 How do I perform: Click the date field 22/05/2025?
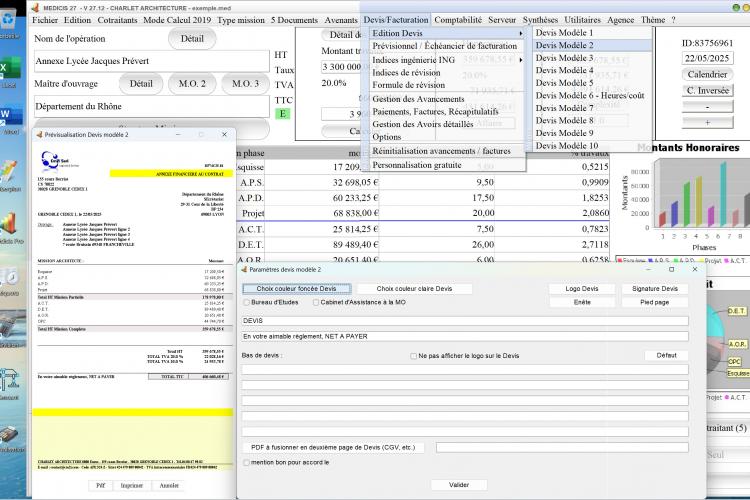point(707,58)
